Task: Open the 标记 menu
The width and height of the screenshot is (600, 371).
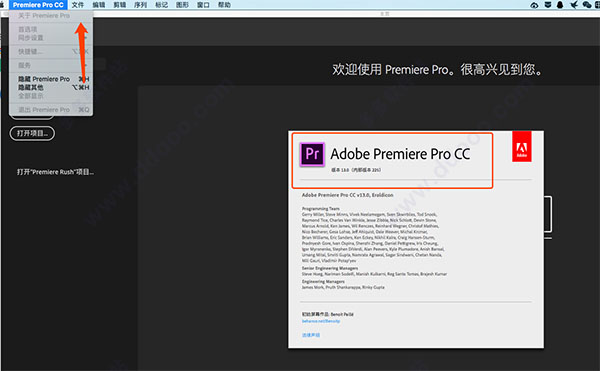Action: click(161, 5)
